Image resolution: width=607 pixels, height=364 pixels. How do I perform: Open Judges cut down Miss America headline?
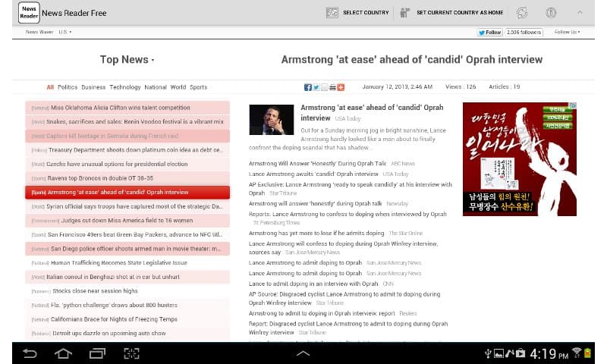coord(127,221)
